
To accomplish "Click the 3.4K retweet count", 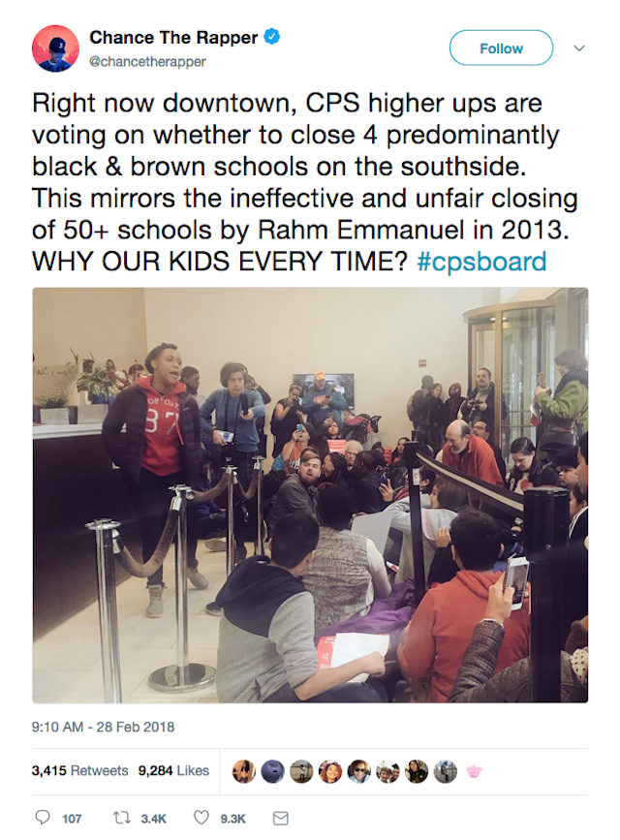I will (x=153, y=819).
